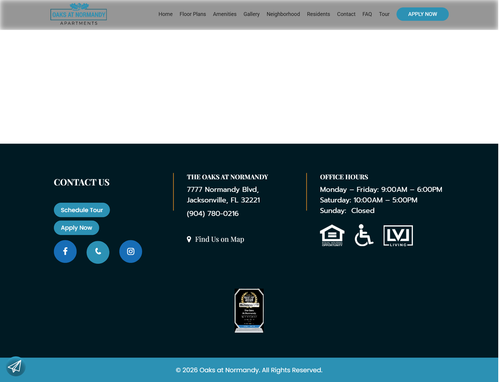Image resolution: width=500 pixels, height=382 pixels.
Task: Click the paper plane chat icon
Action: (15, 366)
